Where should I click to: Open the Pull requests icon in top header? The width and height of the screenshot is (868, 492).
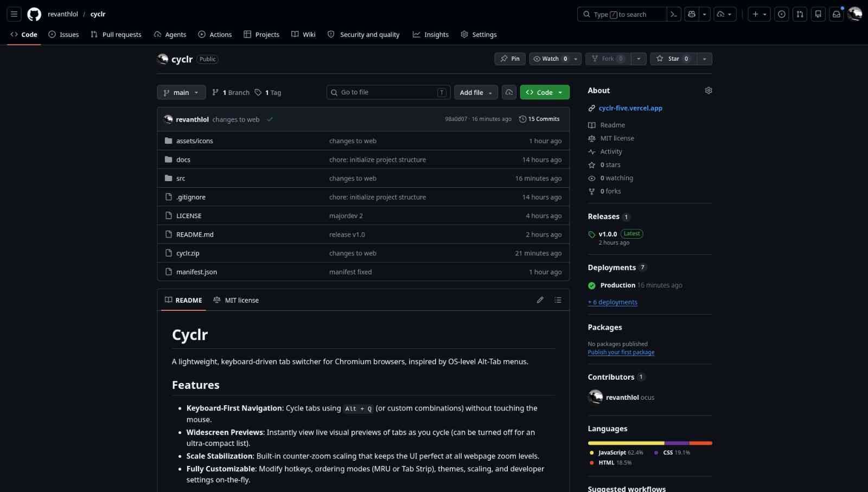click(x=800, y=14)
